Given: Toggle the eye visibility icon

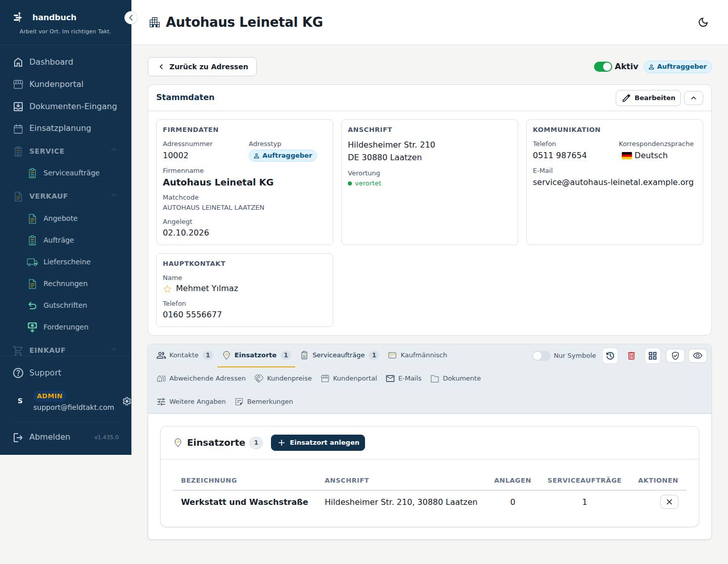Looking at the screenshot, I should click(x=698, y=356).
